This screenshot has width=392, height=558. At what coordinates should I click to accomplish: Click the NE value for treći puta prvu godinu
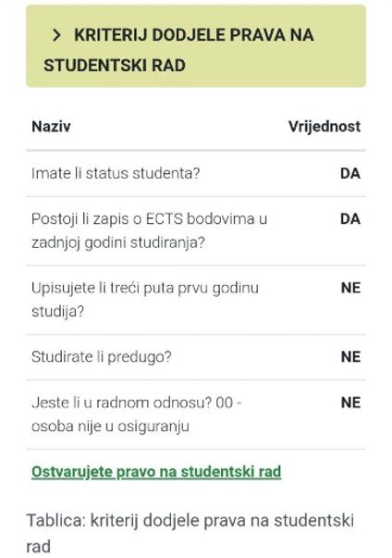[350, 288]
